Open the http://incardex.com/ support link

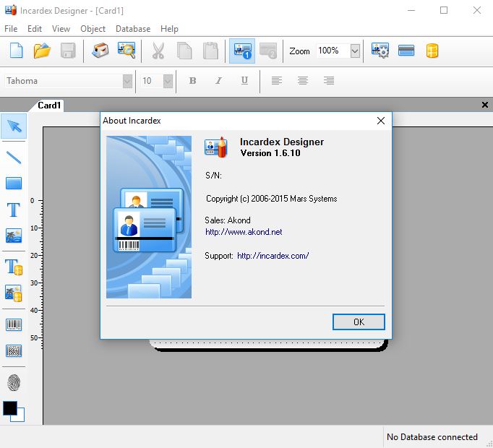(273, 256)
